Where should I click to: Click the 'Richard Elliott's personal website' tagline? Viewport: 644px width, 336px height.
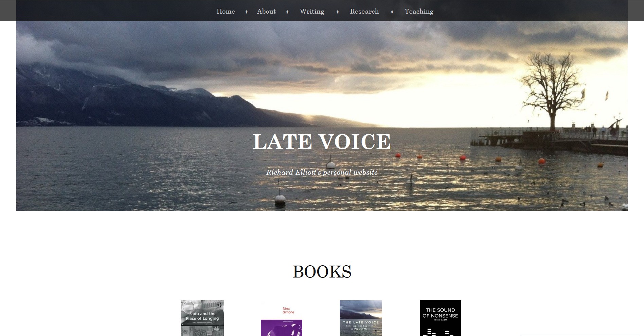(322, 172)
